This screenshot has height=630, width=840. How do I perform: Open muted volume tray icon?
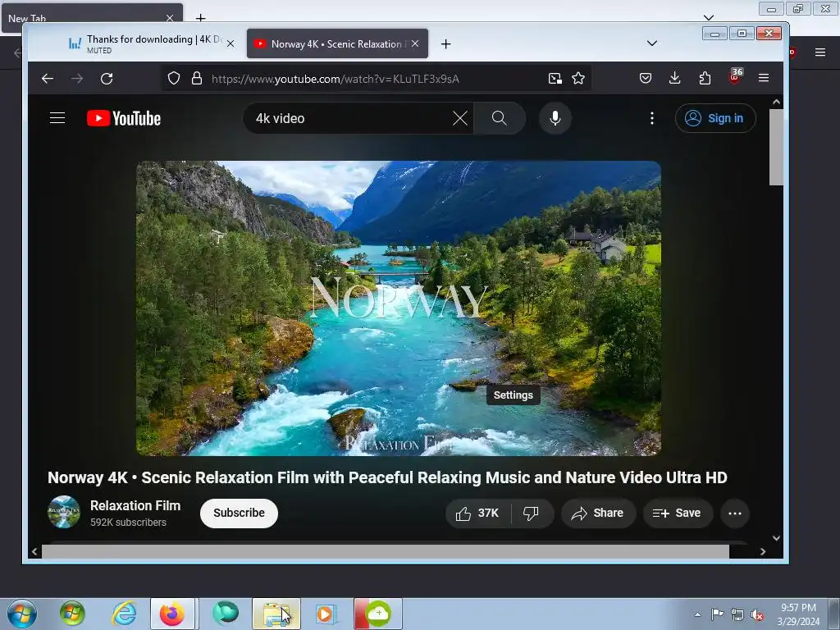(x=757, y=614)
